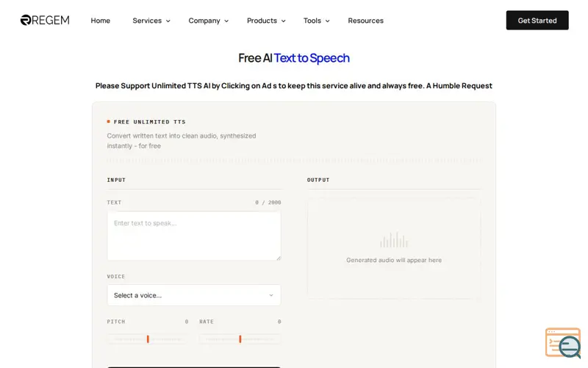Go to the Home menu item
Viewport: 588px width, 368px height.
tap(101, 21)
